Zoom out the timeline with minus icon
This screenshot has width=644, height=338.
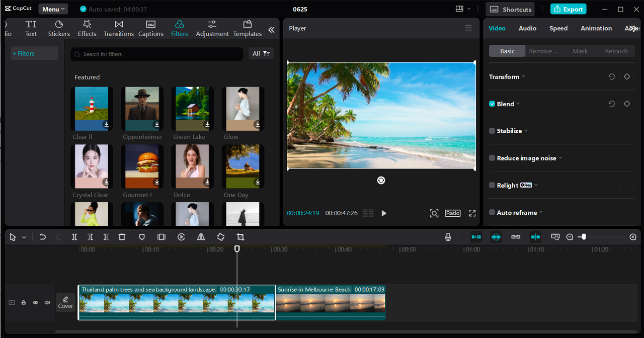(x=570, y=237)
